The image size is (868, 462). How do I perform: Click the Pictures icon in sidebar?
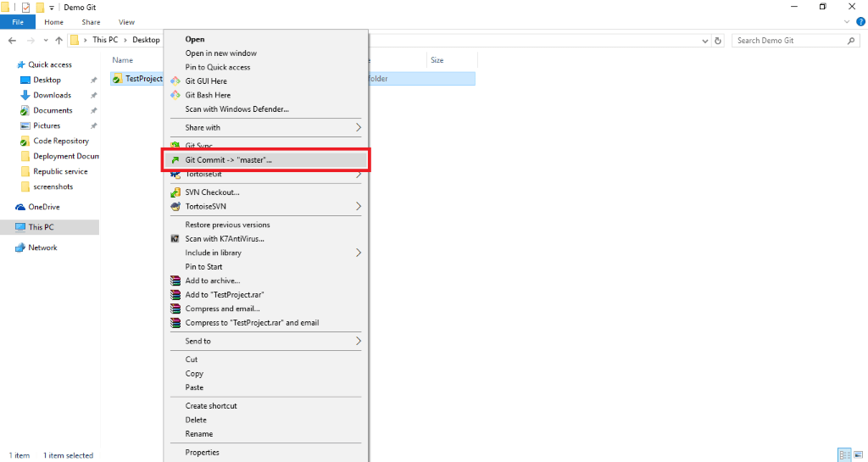click(25, 125)
